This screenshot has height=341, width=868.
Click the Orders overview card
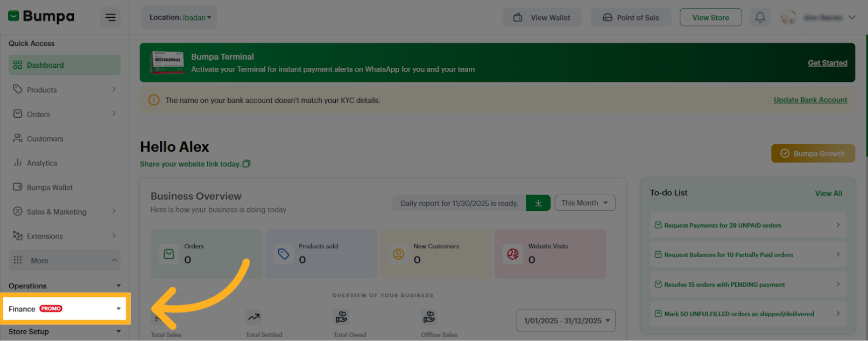click(x=206, y=254)
